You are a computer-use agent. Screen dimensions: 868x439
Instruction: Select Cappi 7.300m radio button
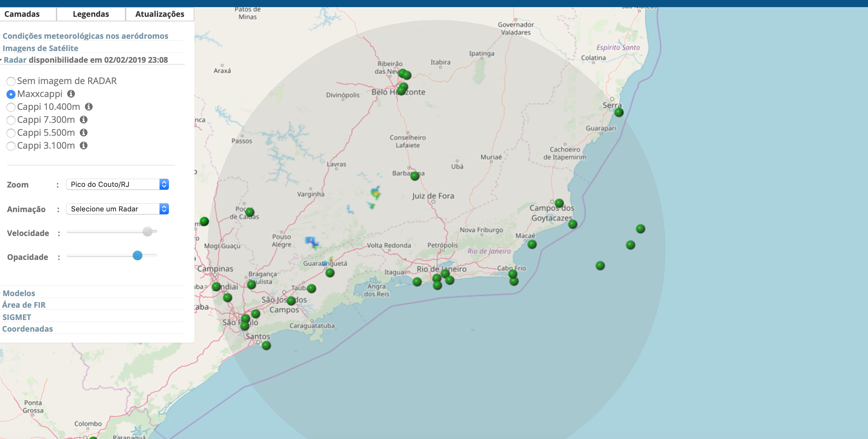11,120
